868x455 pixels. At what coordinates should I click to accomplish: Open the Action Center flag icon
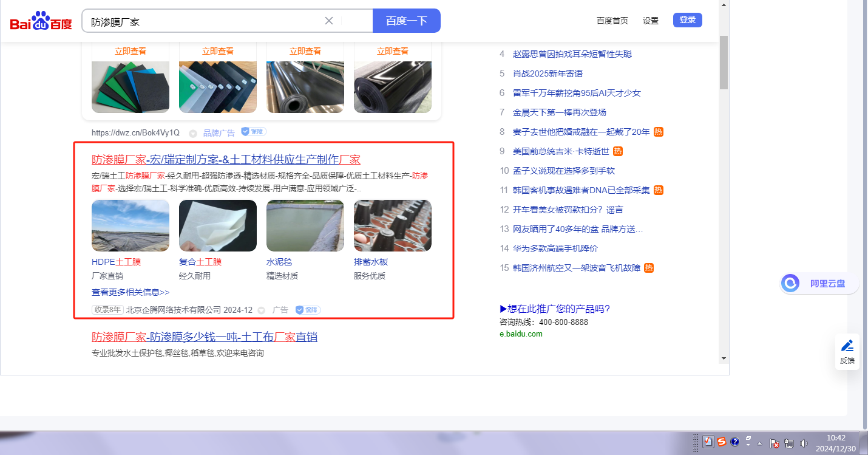pyautogui.click(x=775, y=443)
